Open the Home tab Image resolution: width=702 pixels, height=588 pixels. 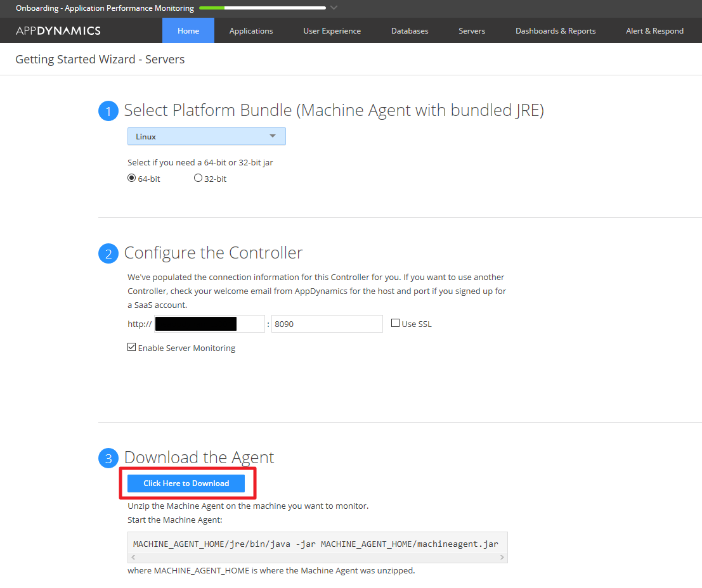[188, 30]
